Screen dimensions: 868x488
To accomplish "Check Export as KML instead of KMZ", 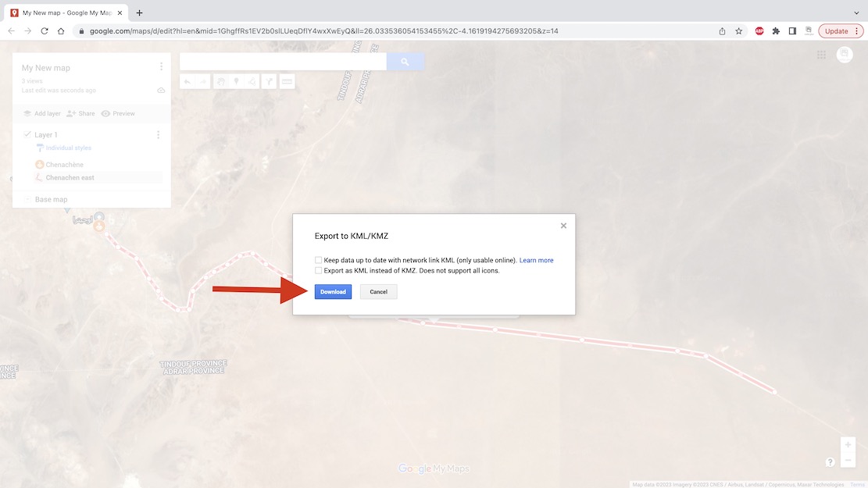I will pos(318,271).
